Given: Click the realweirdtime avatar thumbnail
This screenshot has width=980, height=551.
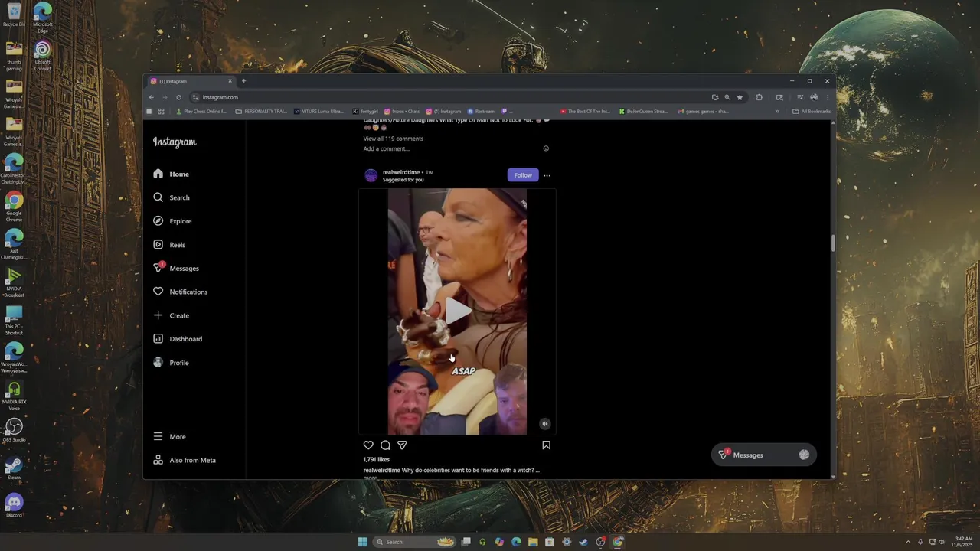Looking at the screenshot, I should pyautogui.click(x=371, y=175).
